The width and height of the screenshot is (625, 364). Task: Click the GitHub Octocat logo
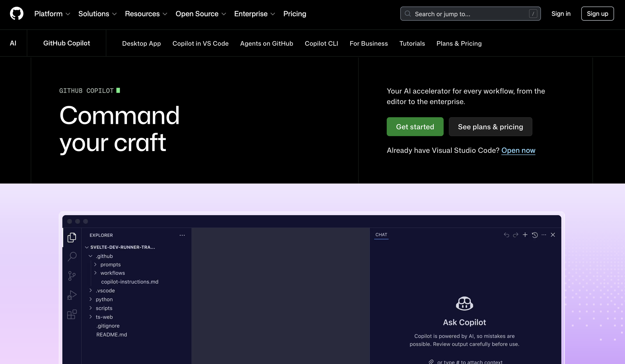click(x=16, y=14)
